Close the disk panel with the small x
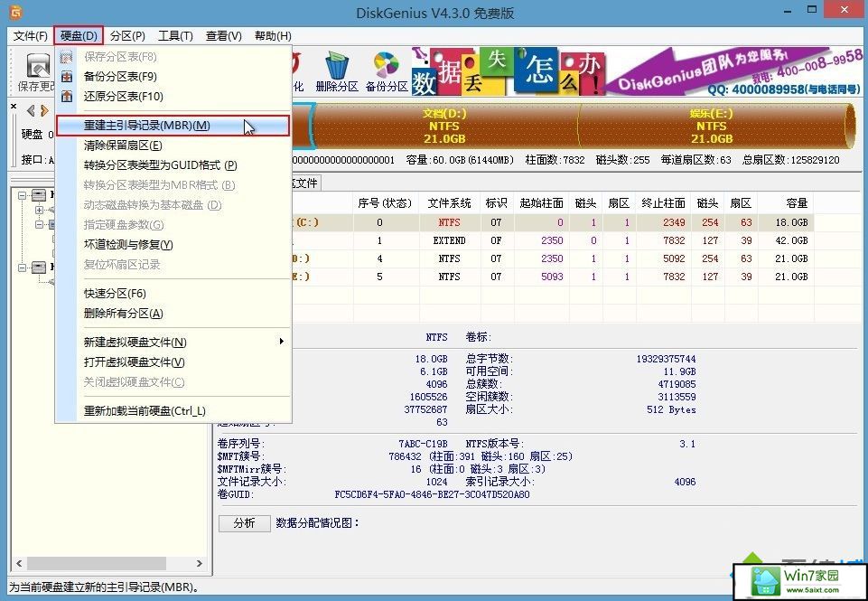This screenshot has height=601, width=868. 14,106
